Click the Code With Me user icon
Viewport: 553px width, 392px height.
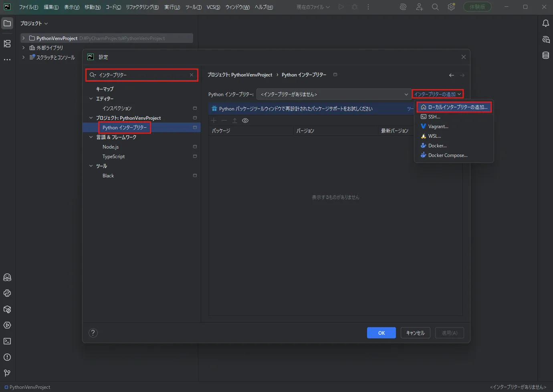click(x=419, y=7)
